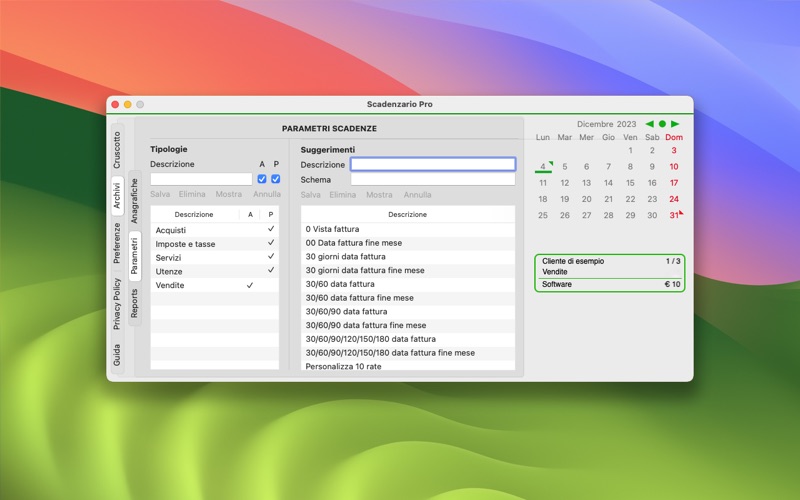This screenshot has height=500, width=800.
Task: Go to next month with right green arrow
Action: 675,124
